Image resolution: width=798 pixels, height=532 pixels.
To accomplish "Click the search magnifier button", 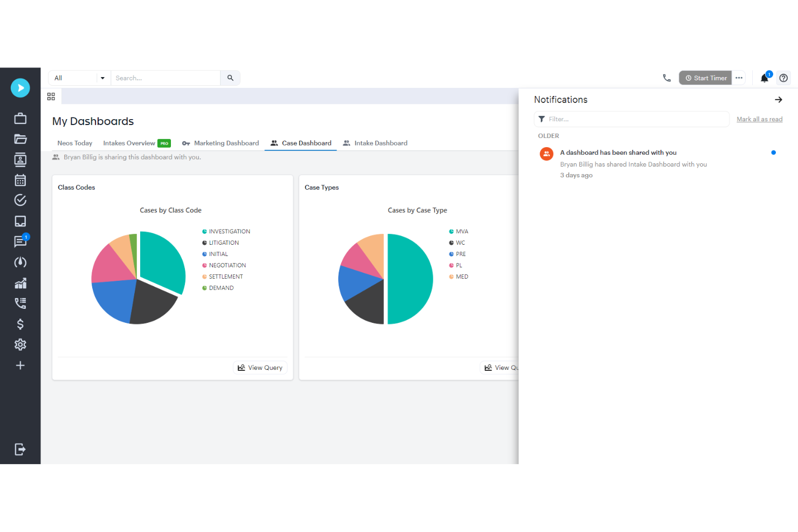I will (x=230, y=78).
